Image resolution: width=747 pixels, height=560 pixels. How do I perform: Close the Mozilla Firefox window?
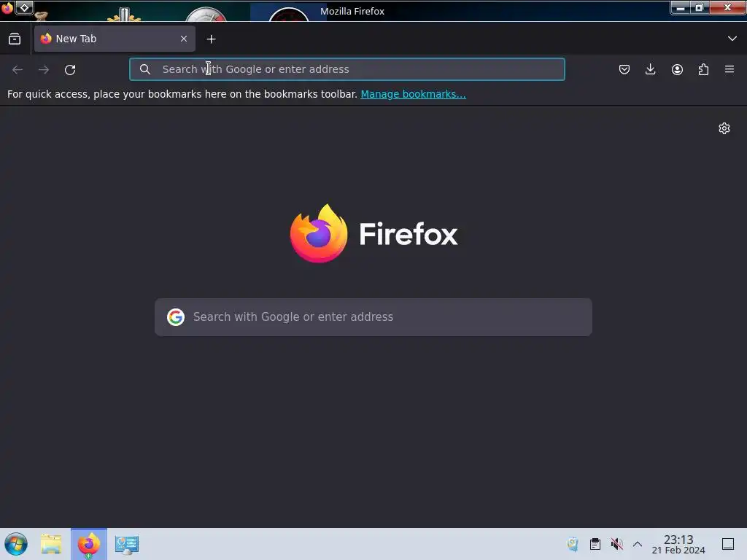coord(727,7)
